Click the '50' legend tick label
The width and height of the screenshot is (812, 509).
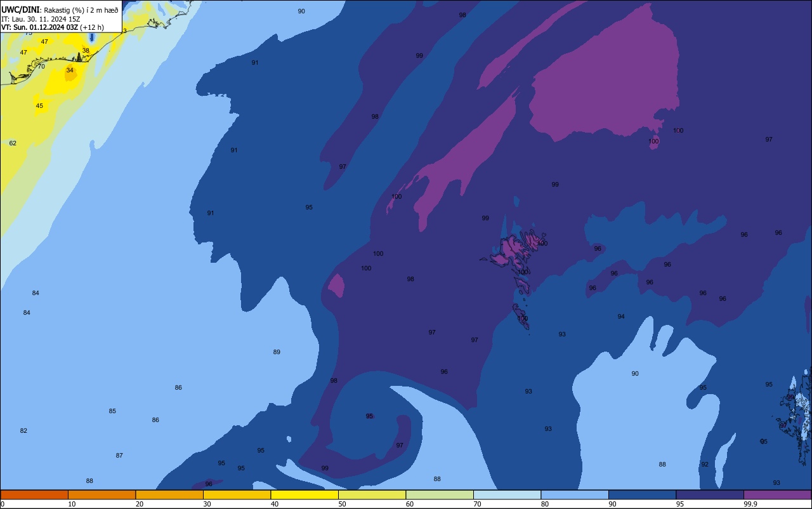pos(342,504)
